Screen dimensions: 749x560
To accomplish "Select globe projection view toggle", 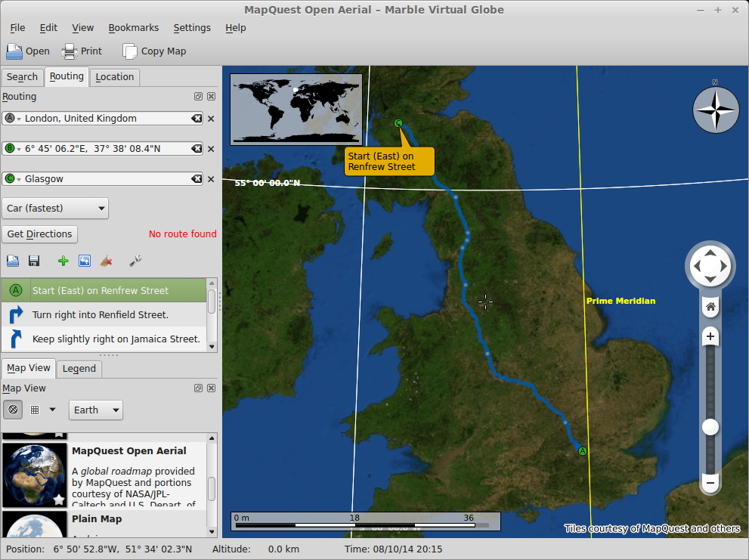I will click(x=13, y=410).
